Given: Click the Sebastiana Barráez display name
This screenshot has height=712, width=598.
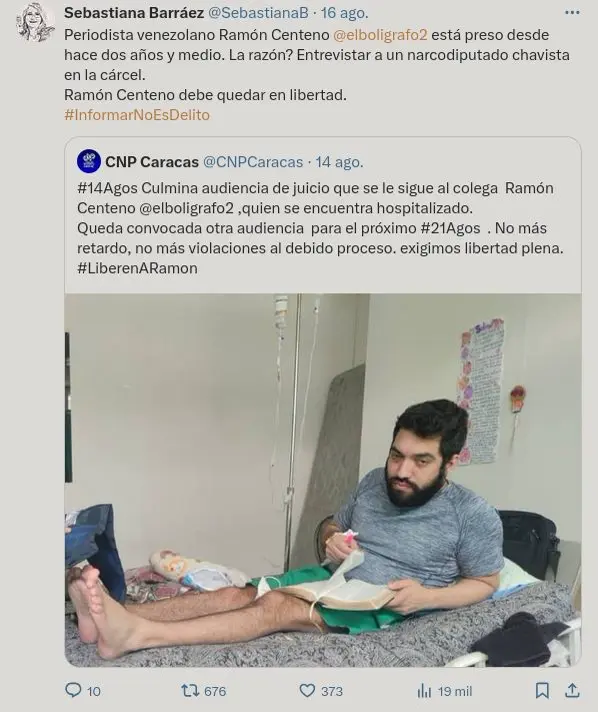Looking at the screenshot, I should click(134, 13).
